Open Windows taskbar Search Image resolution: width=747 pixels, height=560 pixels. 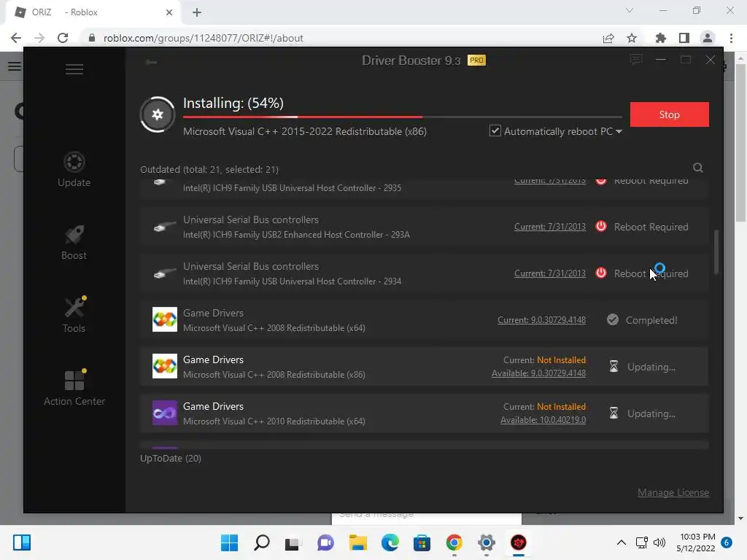pyautogui.click(x=262, y=542)
